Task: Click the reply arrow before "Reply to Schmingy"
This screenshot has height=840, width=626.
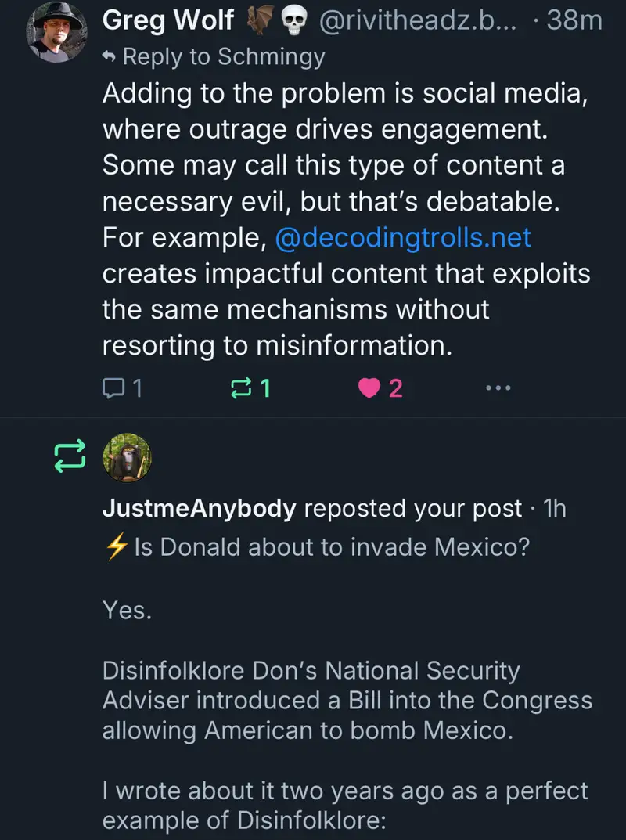Action: tap(110, 56)
